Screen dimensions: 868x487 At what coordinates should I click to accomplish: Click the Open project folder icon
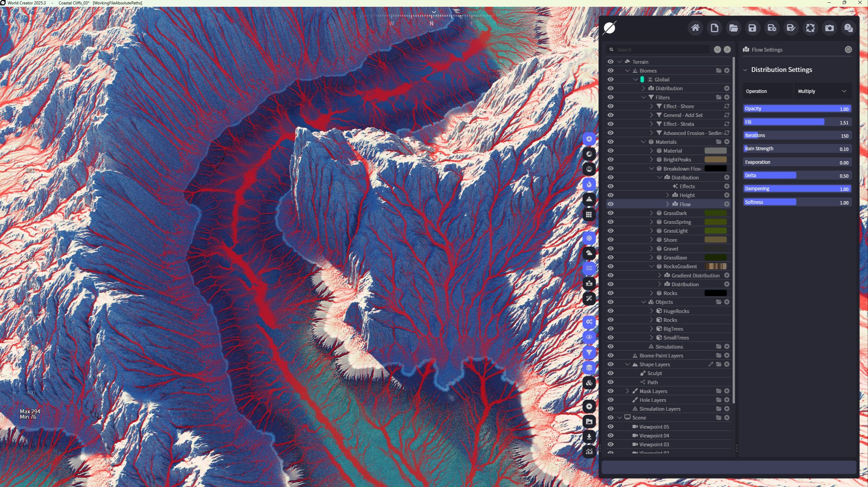coord(733,28)
